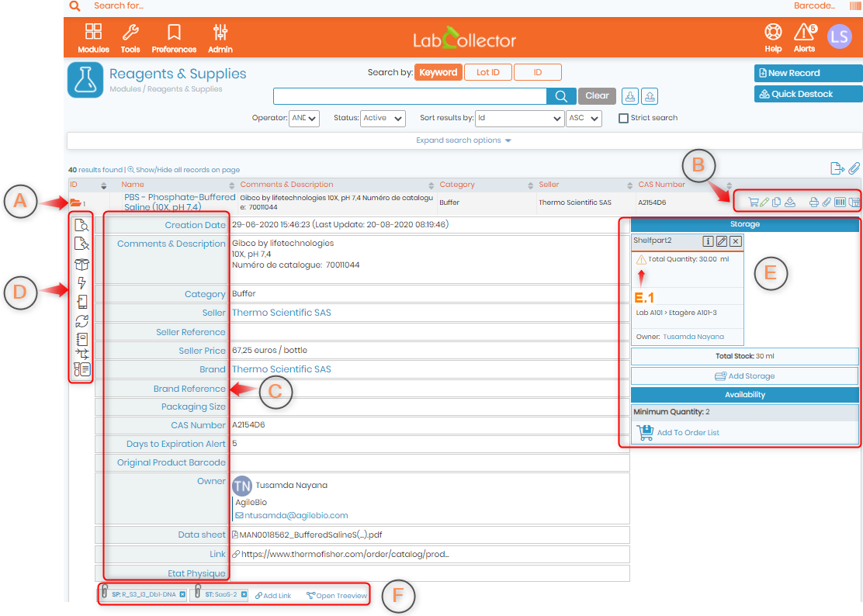863x616 pixels.
Task: Click the download tray icon beside Clear
Action: (630, 95)
